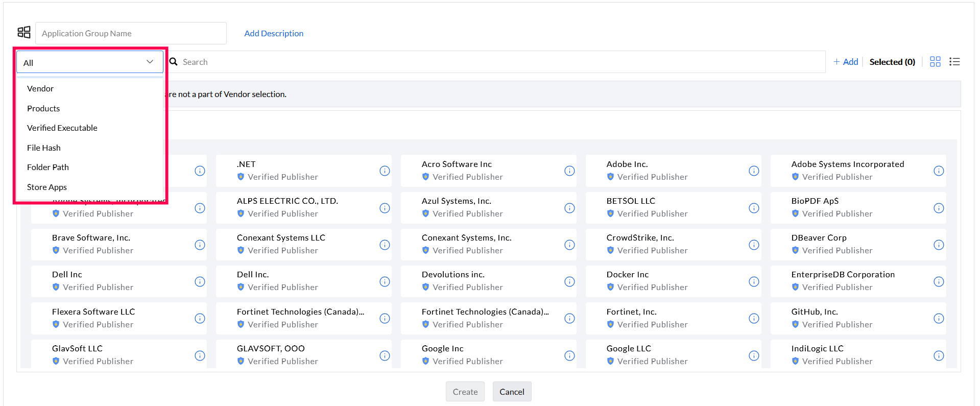Show info for Azul Systems, Inc.

(x=569, y=208)
